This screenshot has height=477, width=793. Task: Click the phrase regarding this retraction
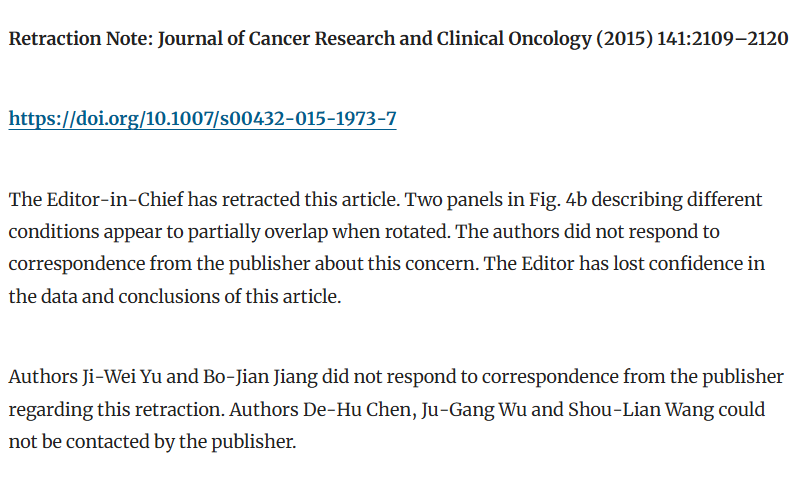pos(116,410)
